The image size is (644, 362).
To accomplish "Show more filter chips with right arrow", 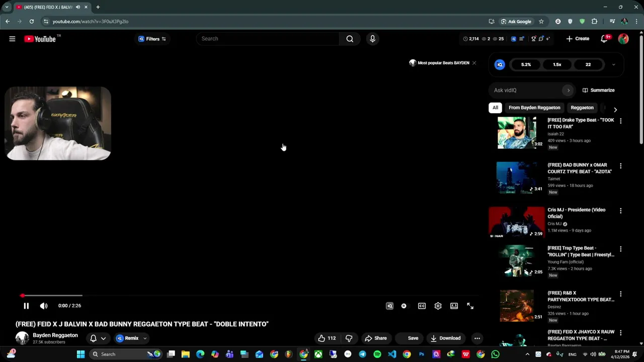I will pyautogui.click(x=615, y=109).
